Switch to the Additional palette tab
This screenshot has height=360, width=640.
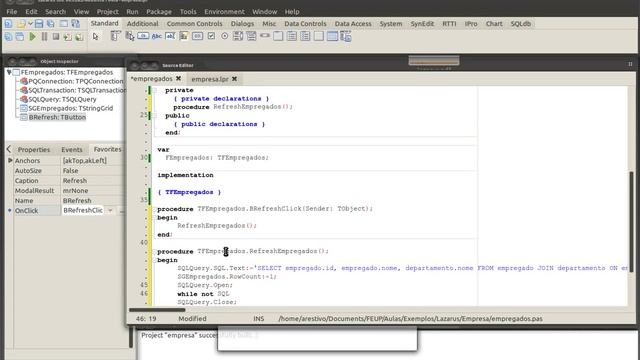click(142, 24)
